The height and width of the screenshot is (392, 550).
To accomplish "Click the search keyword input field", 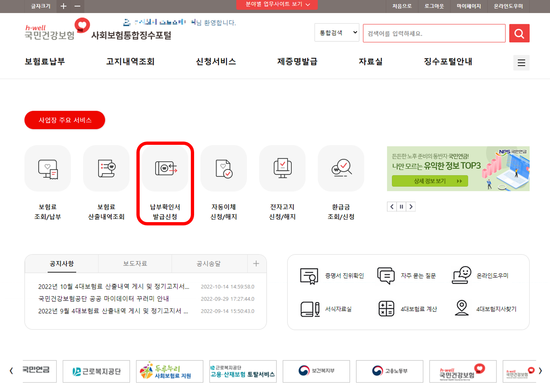I will 434,33.
